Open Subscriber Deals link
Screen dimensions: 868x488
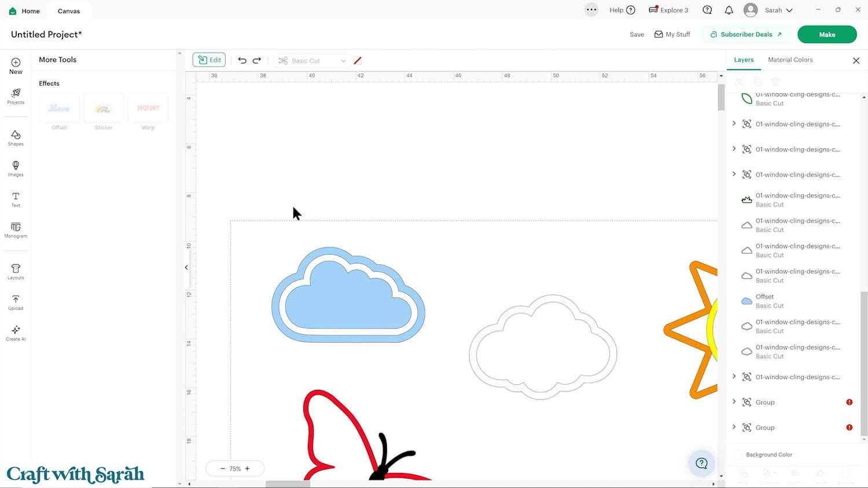coord(746,35)
